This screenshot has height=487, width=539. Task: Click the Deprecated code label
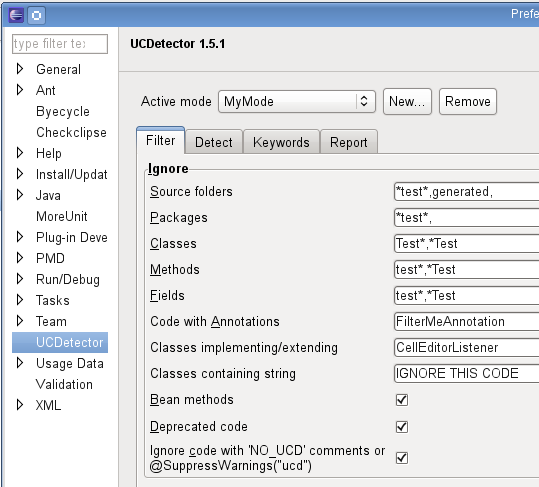[199, 427]
